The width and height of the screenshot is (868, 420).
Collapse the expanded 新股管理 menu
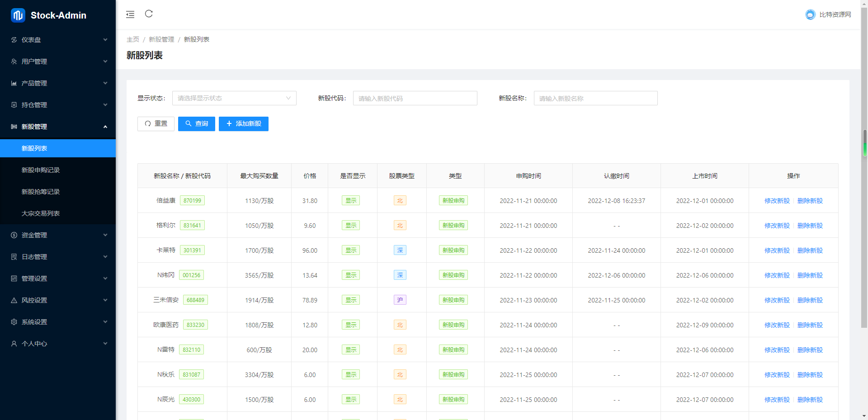pyautogui.click(x=58, y=127)
